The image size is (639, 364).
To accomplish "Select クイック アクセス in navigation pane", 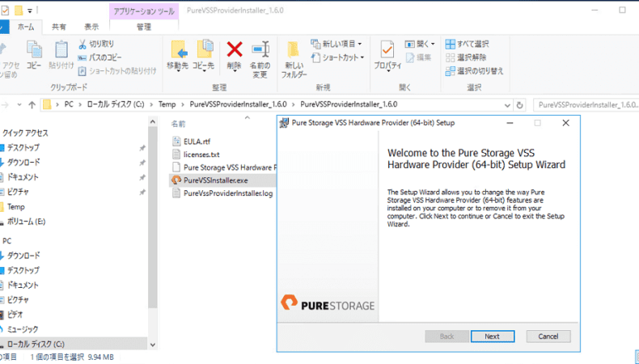I will tap(25, 133).
